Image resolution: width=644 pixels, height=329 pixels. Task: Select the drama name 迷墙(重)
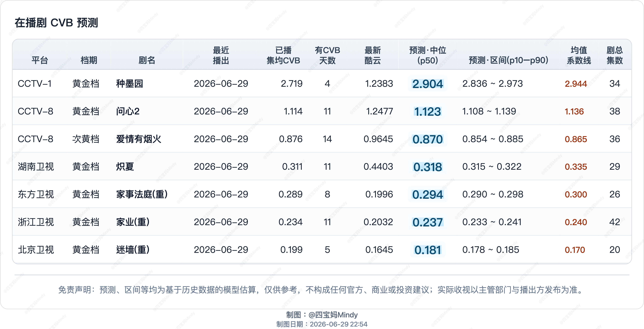[133, 250]
